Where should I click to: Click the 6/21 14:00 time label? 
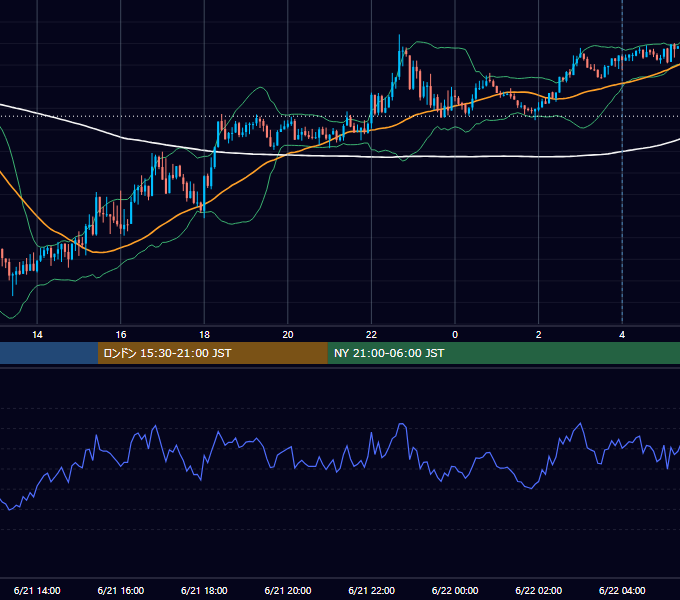[x=37, y=590]
